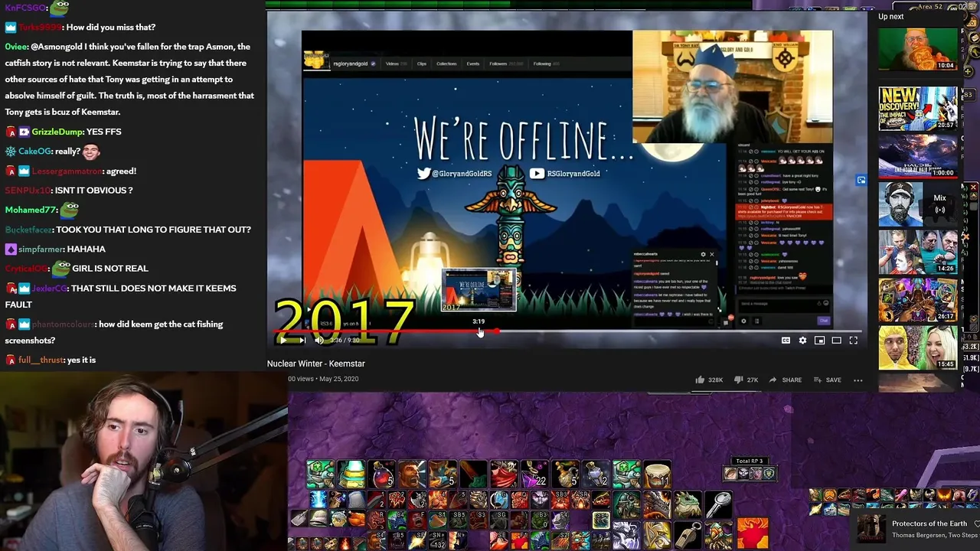This screenshot has width=980, height=551.
Task: Open the three-dot more actions menu
Action: point(858,380)
